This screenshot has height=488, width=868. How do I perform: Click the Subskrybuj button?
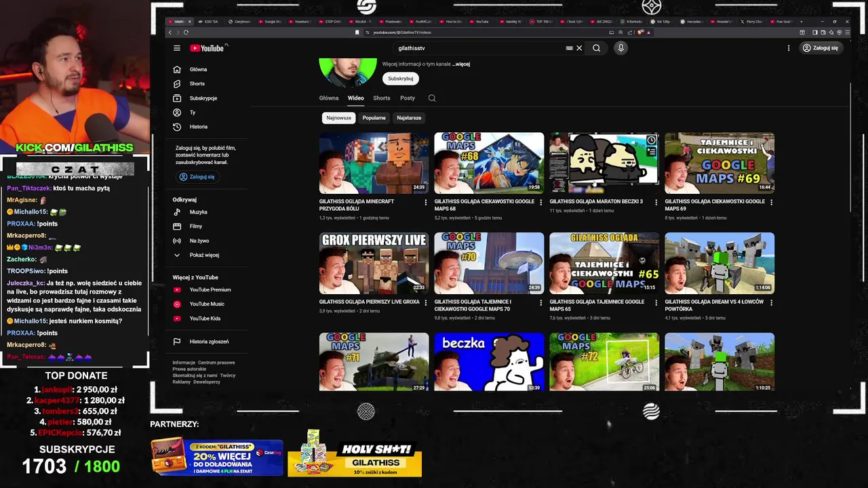point(401,79)
